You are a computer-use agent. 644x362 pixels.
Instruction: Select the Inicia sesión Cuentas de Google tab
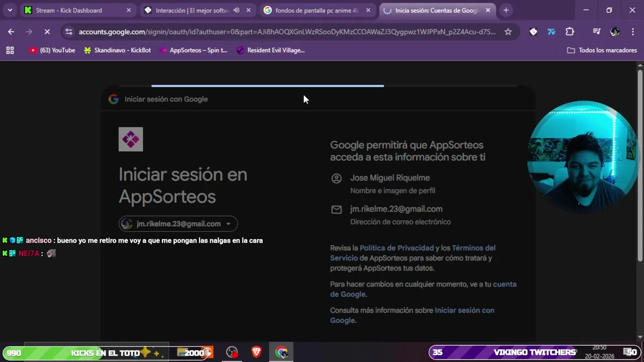[x=437, y=10]
